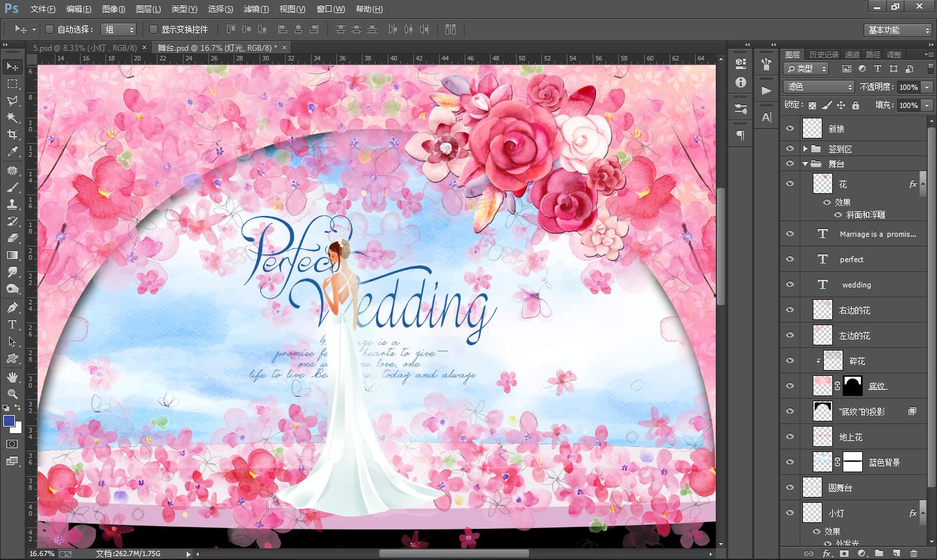937x560 pixels.
Task: Hide the 花 layer
Action: click(790, 183)
